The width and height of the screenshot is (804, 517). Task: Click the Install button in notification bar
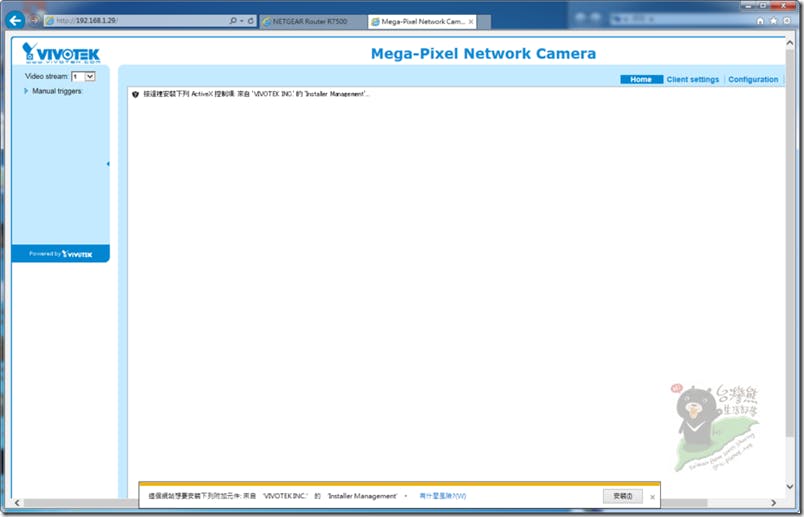622,496
